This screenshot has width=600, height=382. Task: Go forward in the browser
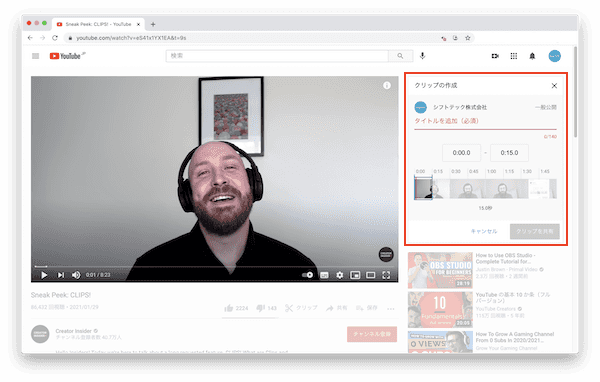click(42, 38)
